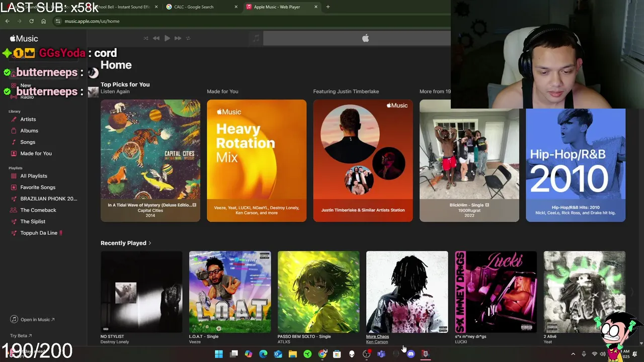
Task: Open Justin Timberlake & Similar Artists Station
Action: [x=363, y=160]
